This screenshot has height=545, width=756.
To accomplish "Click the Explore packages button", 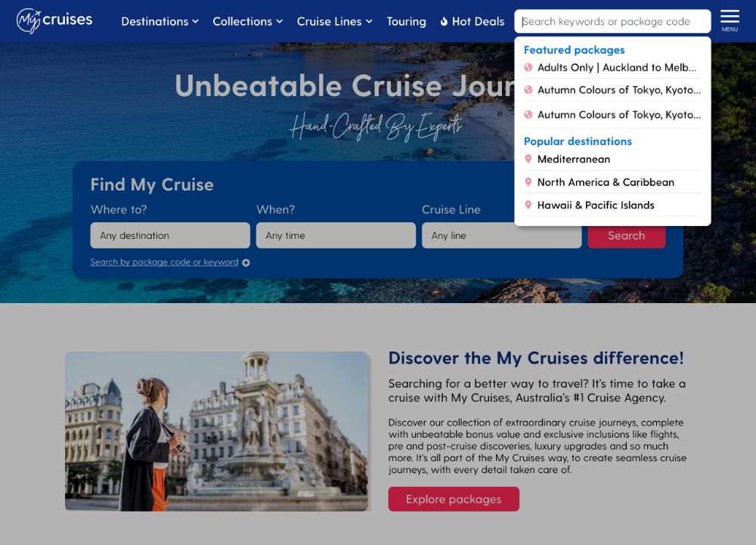I will [454, 499].
